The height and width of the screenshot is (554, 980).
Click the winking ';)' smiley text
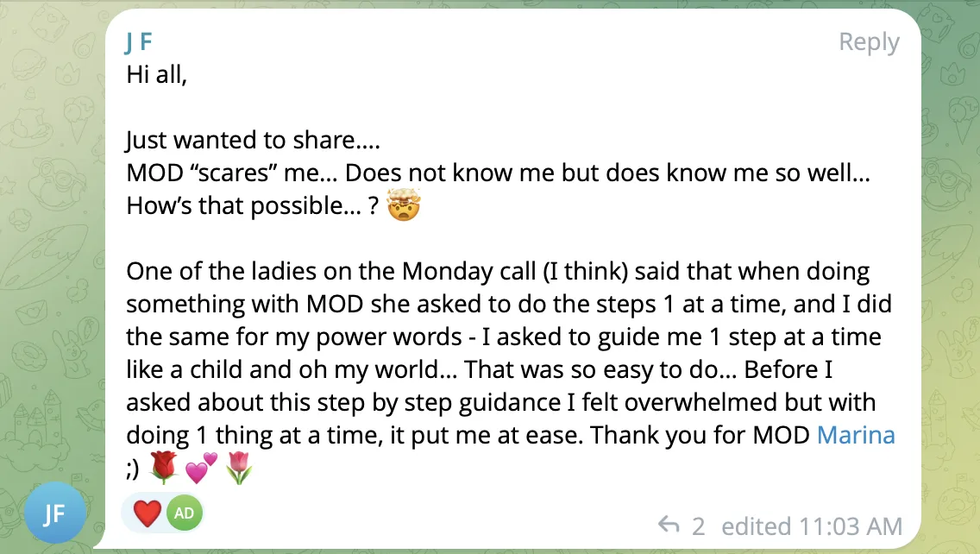133,469
